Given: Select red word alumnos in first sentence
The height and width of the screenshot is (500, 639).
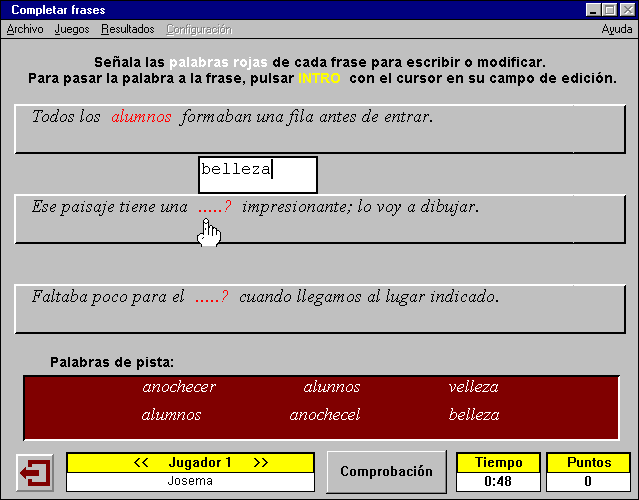Looking at the screenshot, I should click(x=141, y=117).
